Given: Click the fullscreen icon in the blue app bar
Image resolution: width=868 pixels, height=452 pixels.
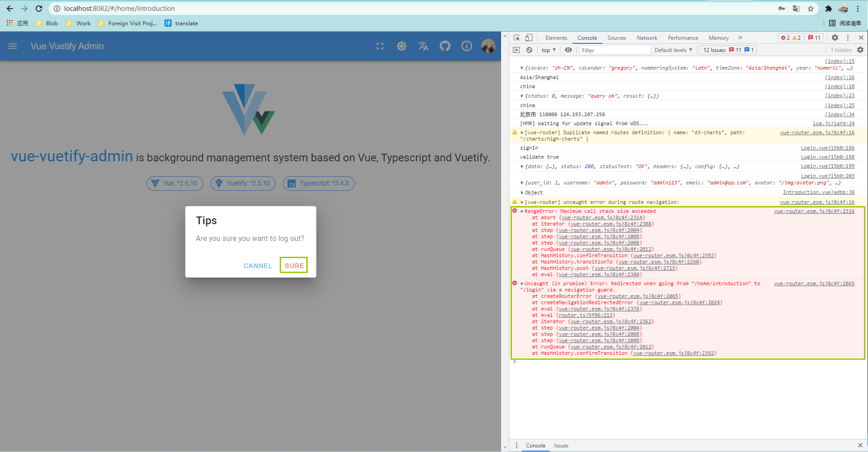Looking at the screenshot, I should pyautogui.click(x=380, y=46).
